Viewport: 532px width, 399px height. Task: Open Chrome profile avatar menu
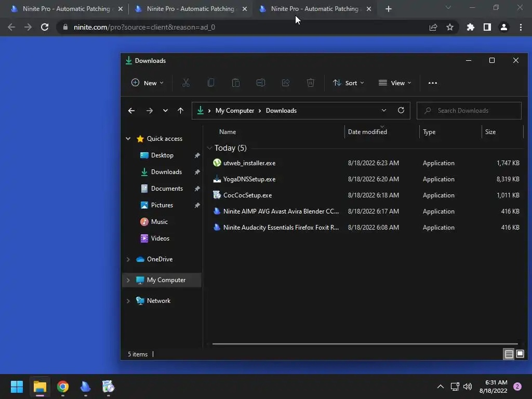click(x=504, y=27)
